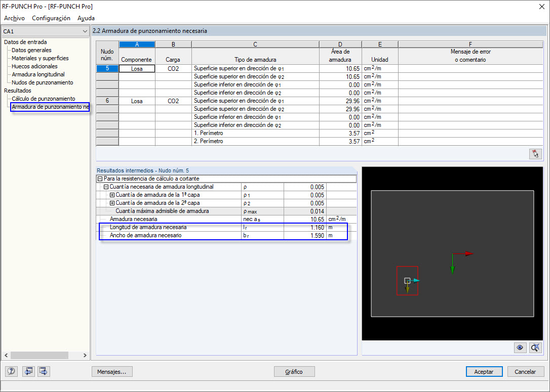Select 'Datos generales' in the tree

pos(31,50)
